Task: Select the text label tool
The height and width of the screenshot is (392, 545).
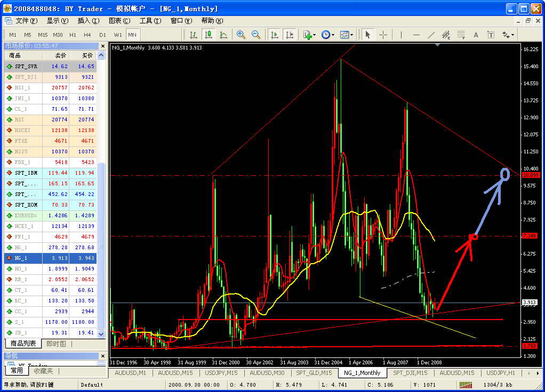Action: coord(491,35)
